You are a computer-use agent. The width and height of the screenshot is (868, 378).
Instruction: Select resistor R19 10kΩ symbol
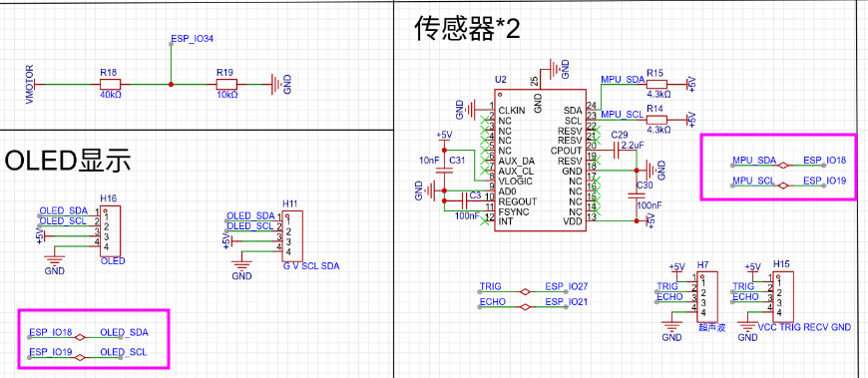click(x=226, y=84)
